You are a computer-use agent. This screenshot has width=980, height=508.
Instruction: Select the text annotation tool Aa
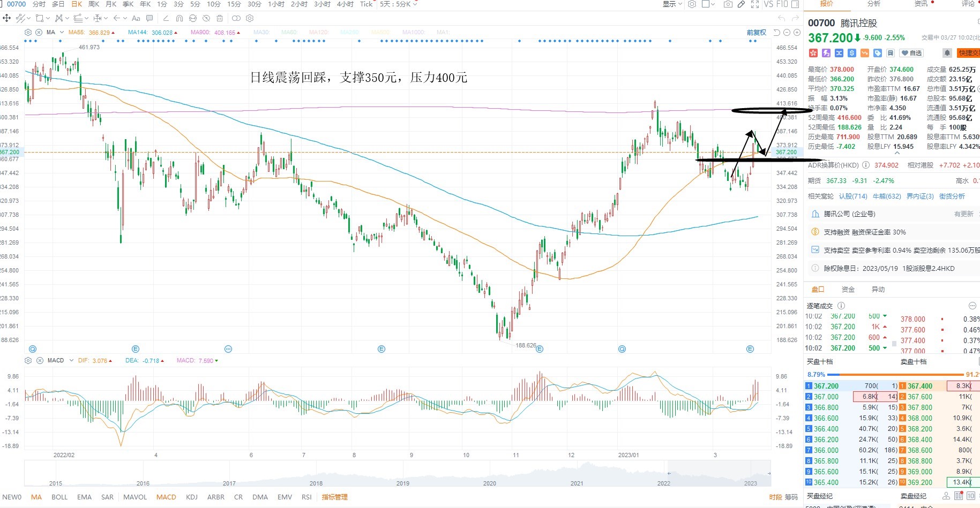tap(136, 18)
